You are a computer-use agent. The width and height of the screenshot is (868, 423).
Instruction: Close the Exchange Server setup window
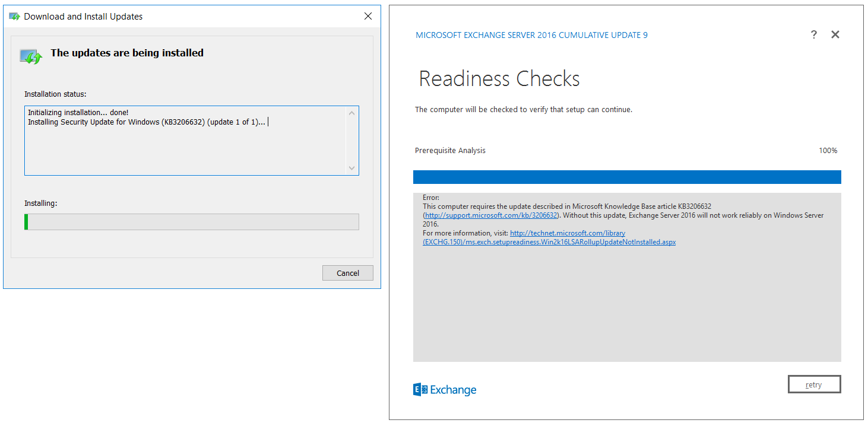pos(835,34)
